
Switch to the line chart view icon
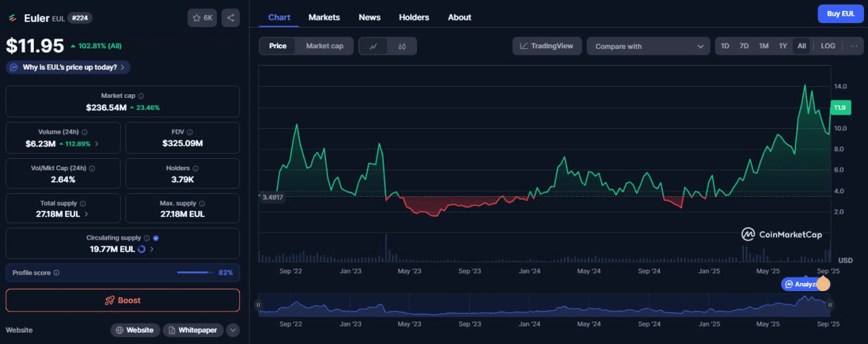tap(373, 46)
